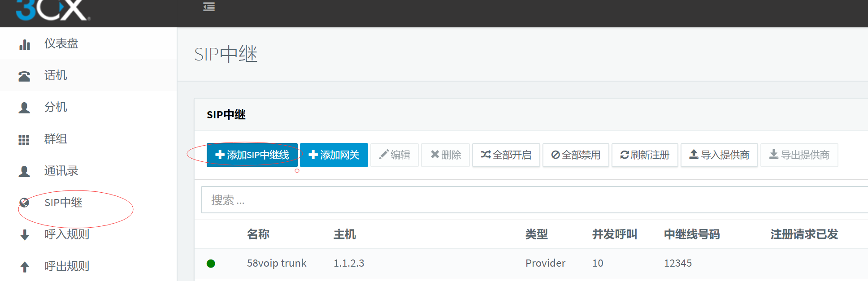Image resolution: width=868 pixels, height=281 pixels.
Task: Click the up arrow icon beside 呼出规则
Action: [25, 267]
